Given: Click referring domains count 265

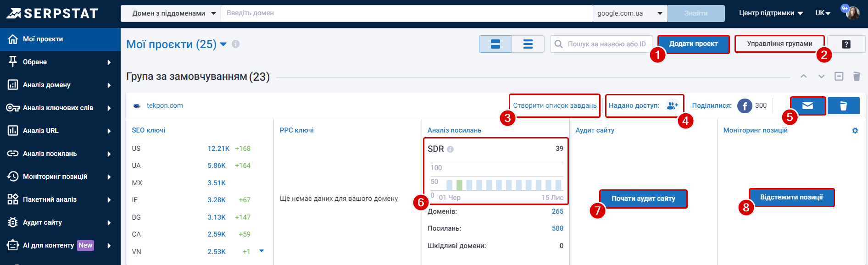Looking at the screenshot, I should click(557, 211).
